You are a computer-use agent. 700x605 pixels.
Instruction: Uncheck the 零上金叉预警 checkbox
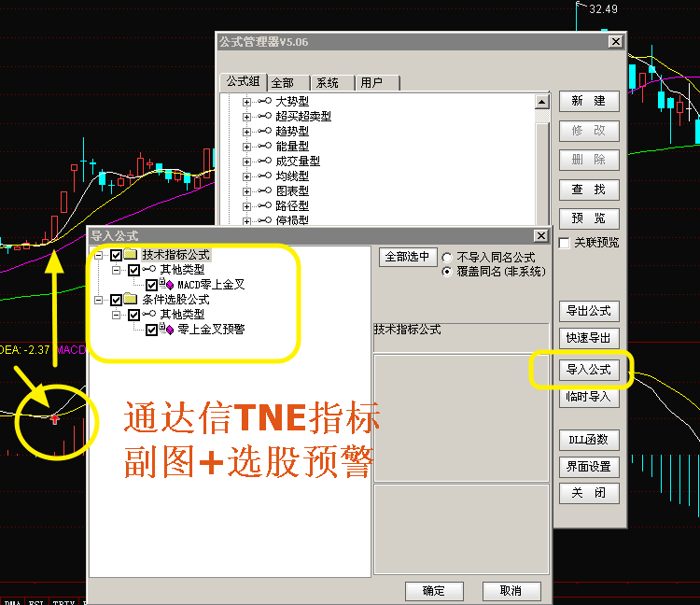(152, 330)
